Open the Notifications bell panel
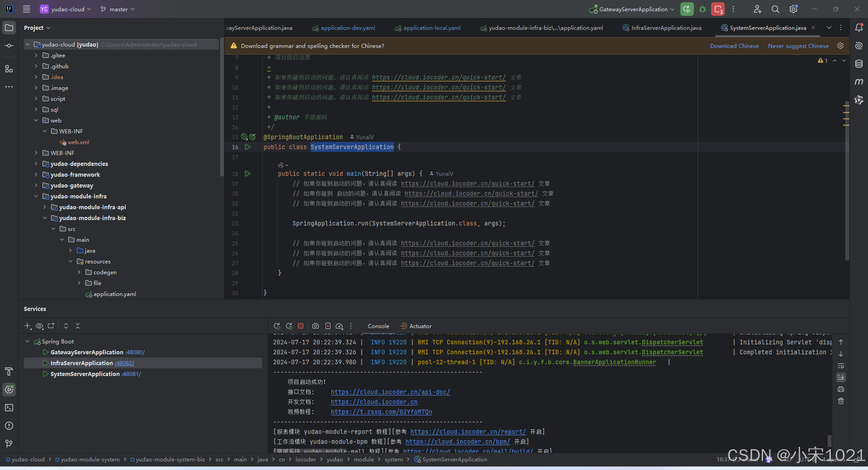 (x=859, y=28)
